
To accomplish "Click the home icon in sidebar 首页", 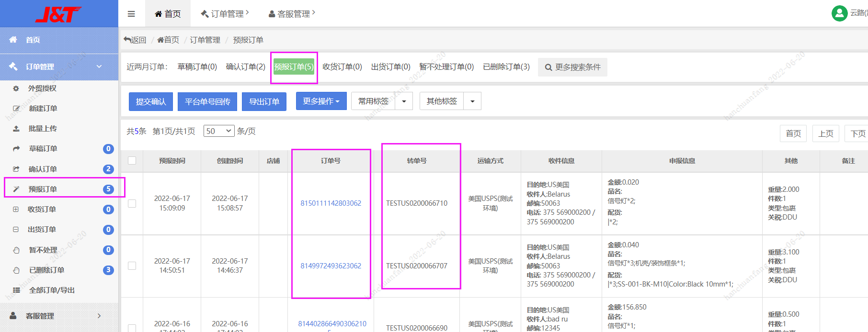I will tap(13, 40).
